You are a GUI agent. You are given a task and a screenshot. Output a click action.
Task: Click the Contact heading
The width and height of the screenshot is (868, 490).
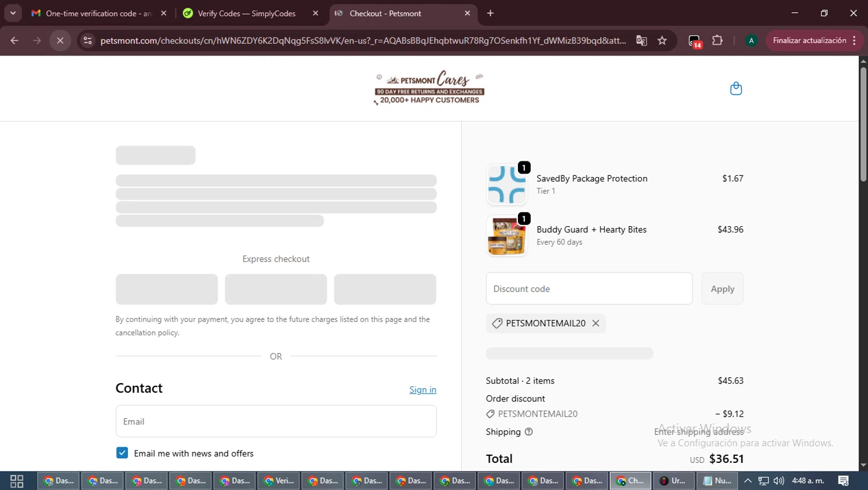click(139, 388)
